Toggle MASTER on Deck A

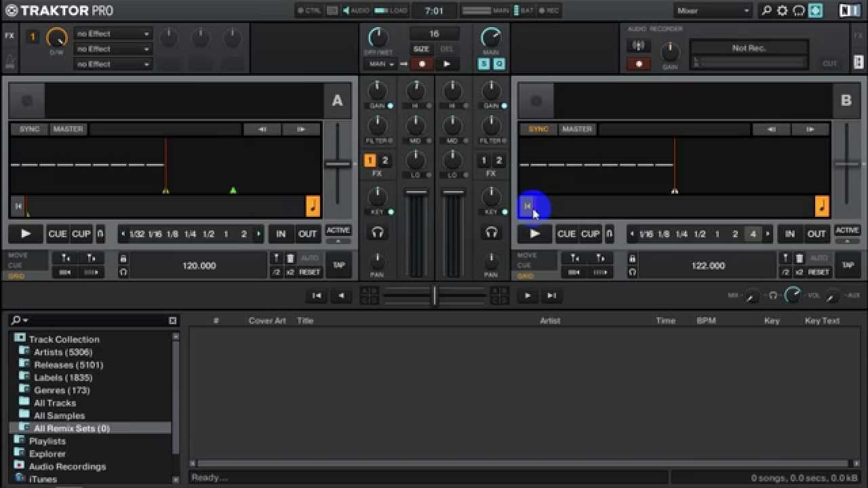tap(68, 129)
